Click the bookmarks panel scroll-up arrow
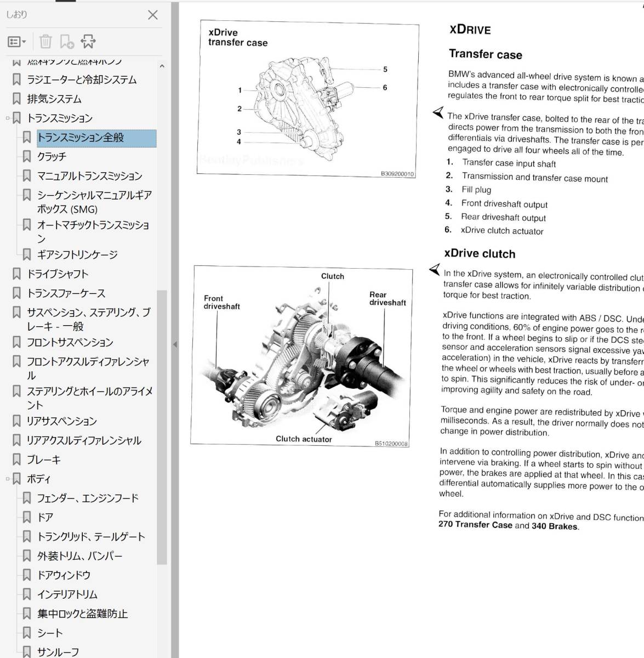This screenshot has height=658, width=644. [162, 66]
